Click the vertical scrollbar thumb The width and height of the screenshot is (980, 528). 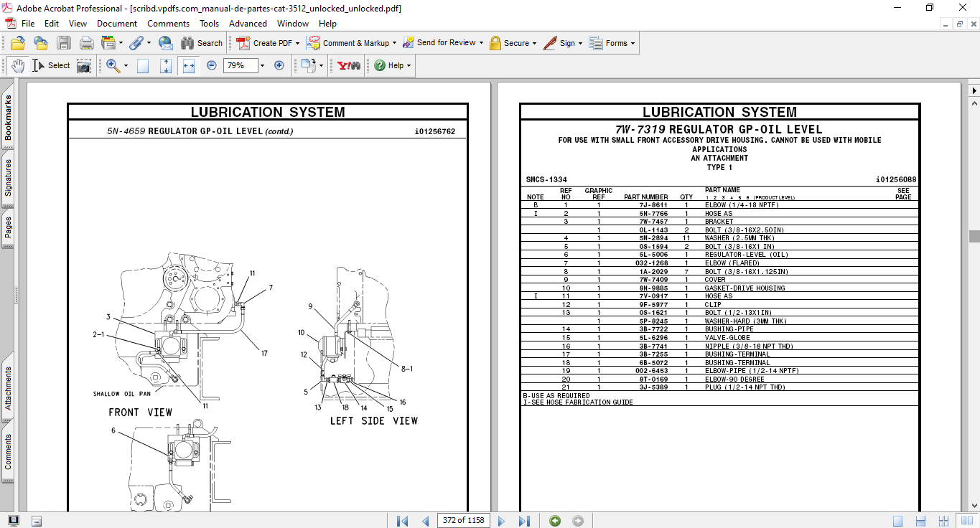click(x=974, y=236)
